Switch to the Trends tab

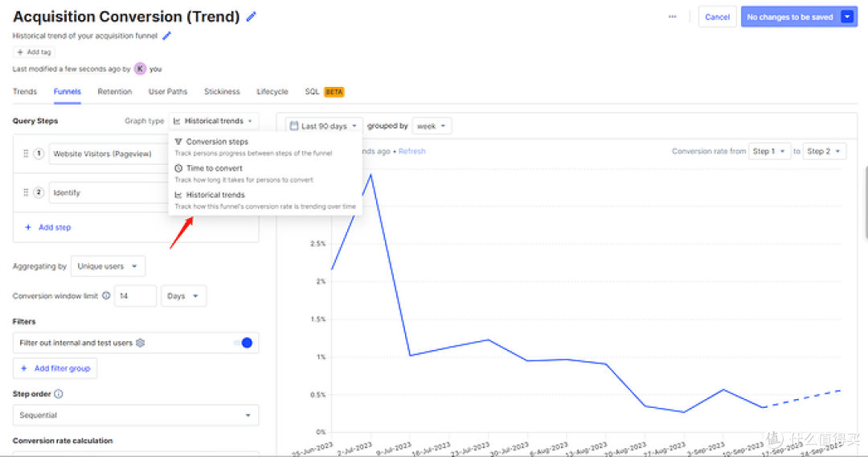pyautogui.click(x=25, y=92)
